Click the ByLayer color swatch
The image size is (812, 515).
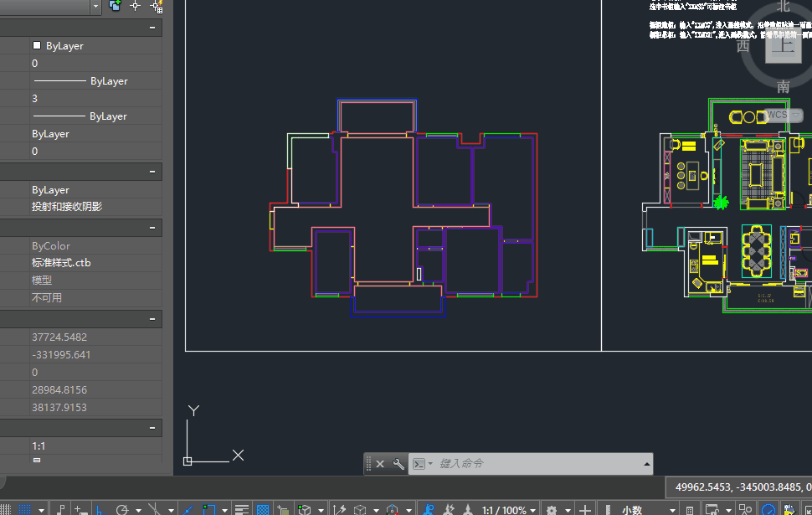pyautogui.click(x=37, y=45)
